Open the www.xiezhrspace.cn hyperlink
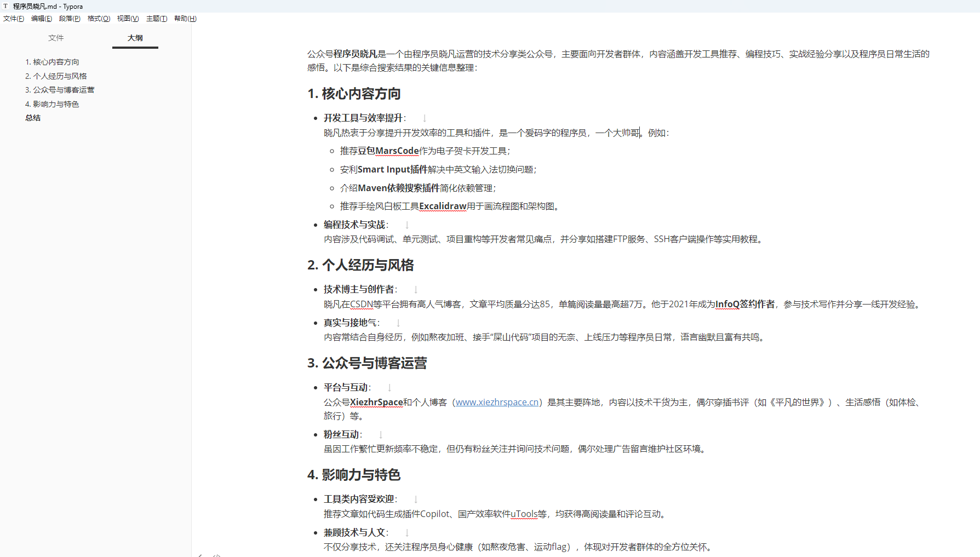 (496, 401)
